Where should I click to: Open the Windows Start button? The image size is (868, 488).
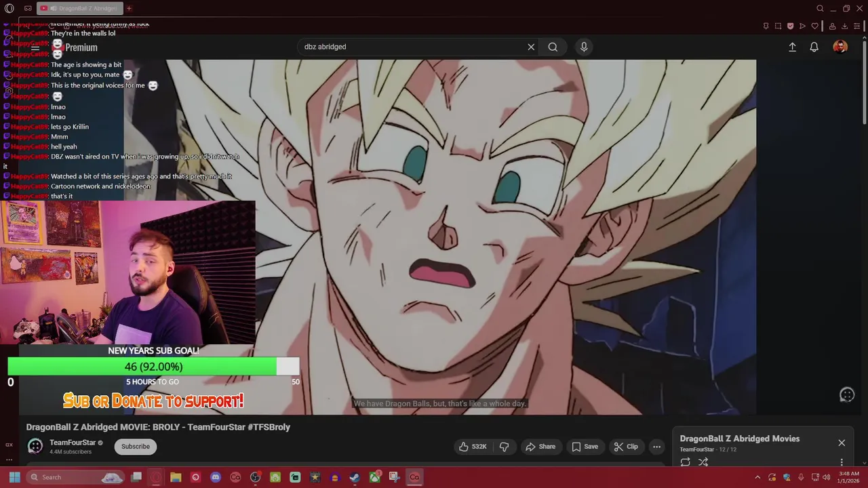coord(14,477)
